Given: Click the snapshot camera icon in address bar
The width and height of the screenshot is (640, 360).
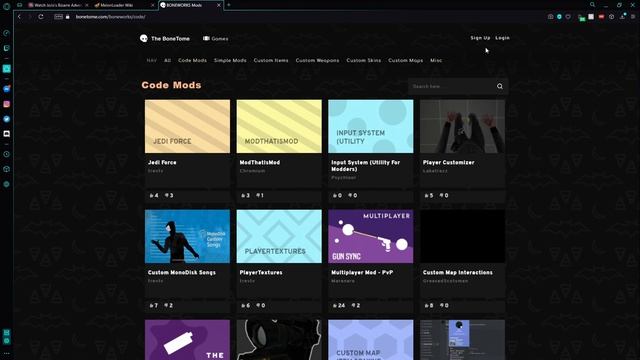Looking at the screenshot, I should tap(551, 17).
